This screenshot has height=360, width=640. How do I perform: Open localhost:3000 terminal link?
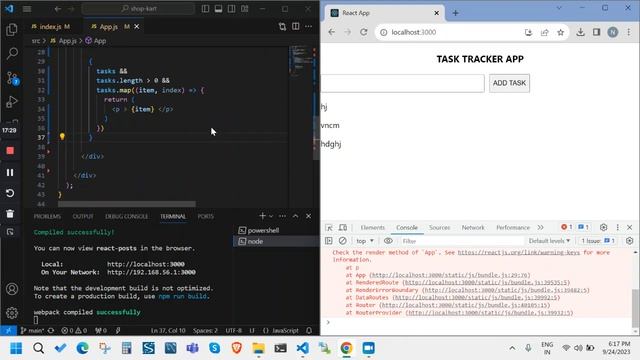tap(146, 264)
